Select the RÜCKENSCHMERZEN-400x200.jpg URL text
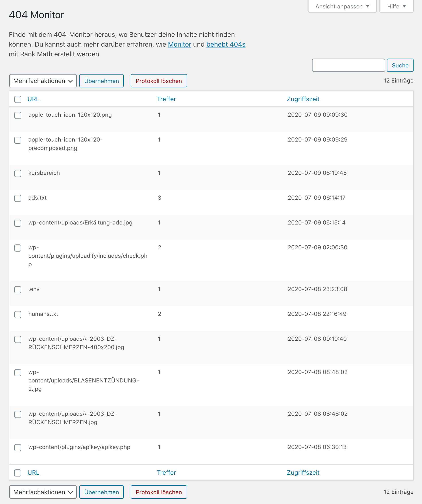Image resolution: width=422 pixels, height=504 pixels. (76, 343)
